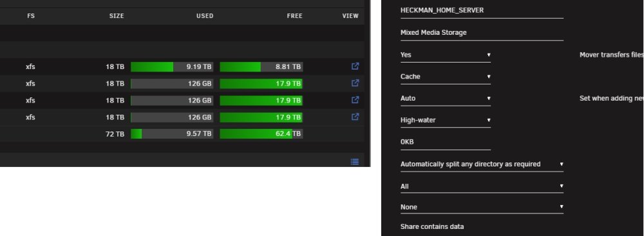Click the Set when adding new text
Viewport: 644px width, 236px height.
click(x=612, y=99)
